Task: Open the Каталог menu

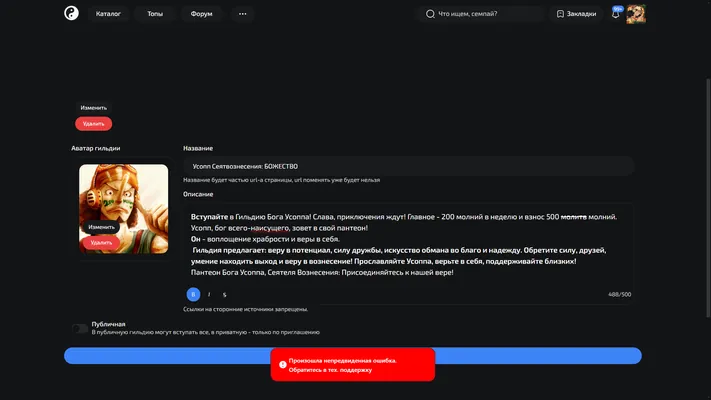Action: (108, 14)
